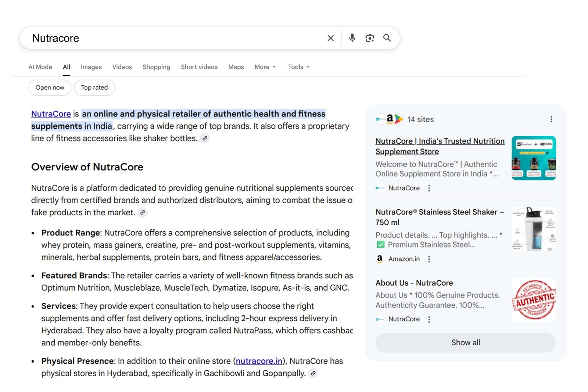This screenshot has height=392, width=588.
Task: Expand the Tools dropdown
Action: 298,67
